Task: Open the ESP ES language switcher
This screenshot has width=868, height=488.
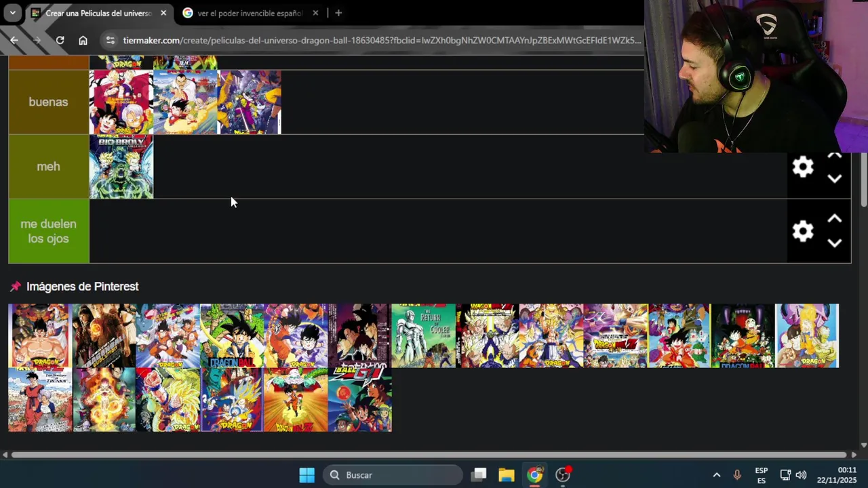Action: click(762, 475)
